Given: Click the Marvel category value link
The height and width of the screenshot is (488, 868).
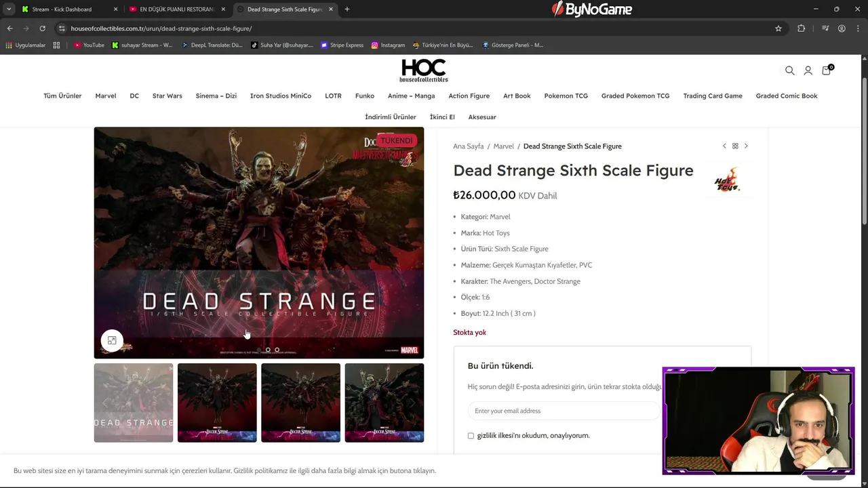Looking at the screenshot, I should click(500, 217).
